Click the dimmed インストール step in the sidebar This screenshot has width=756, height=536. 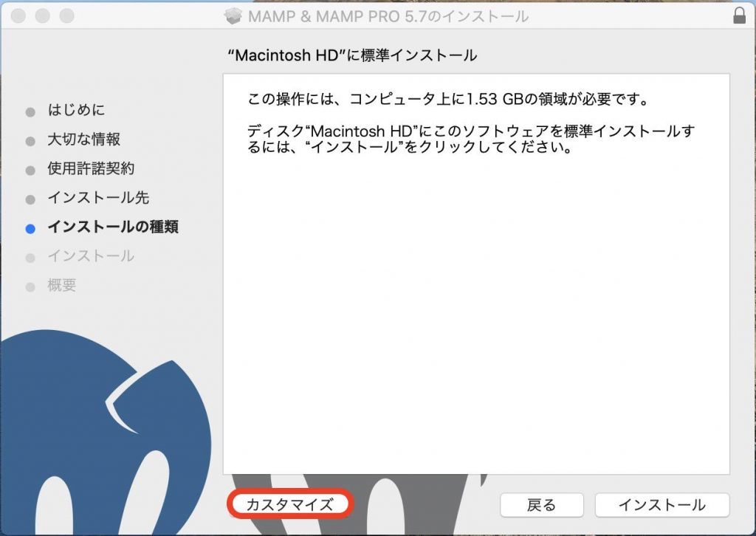coord(91,256)
